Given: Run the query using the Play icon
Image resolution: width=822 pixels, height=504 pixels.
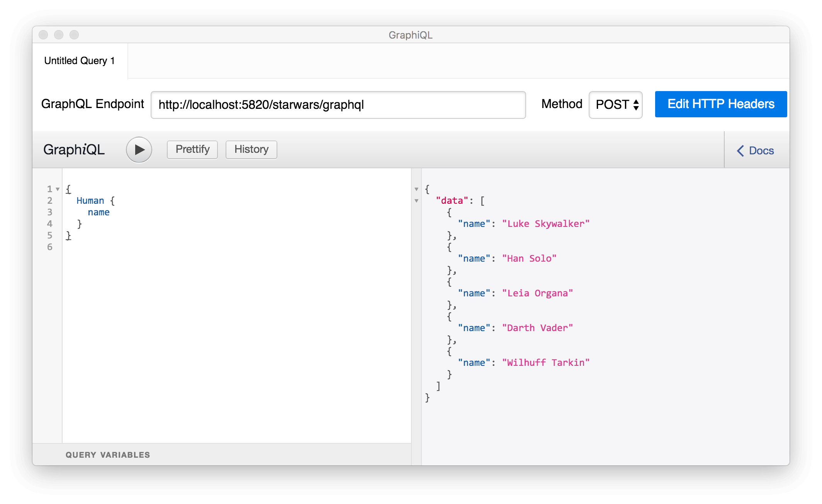Looking at the screenshot, I should coord(139,149).
